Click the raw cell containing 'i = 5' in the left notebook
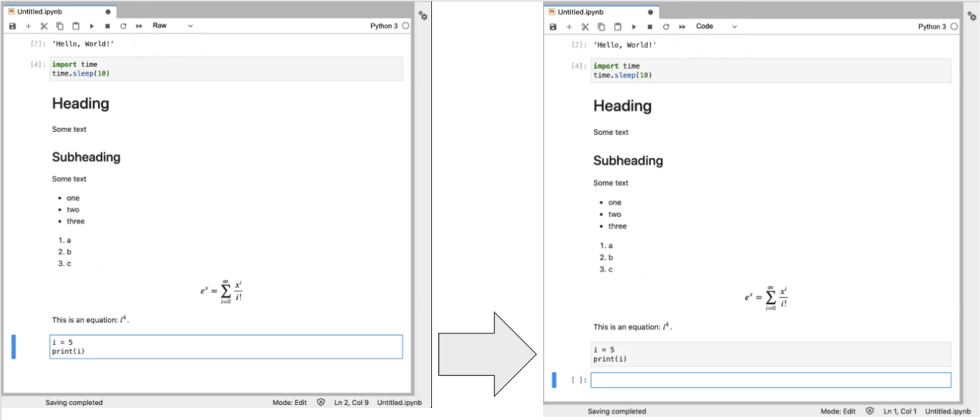980x420 pixels. click(226, 346)
